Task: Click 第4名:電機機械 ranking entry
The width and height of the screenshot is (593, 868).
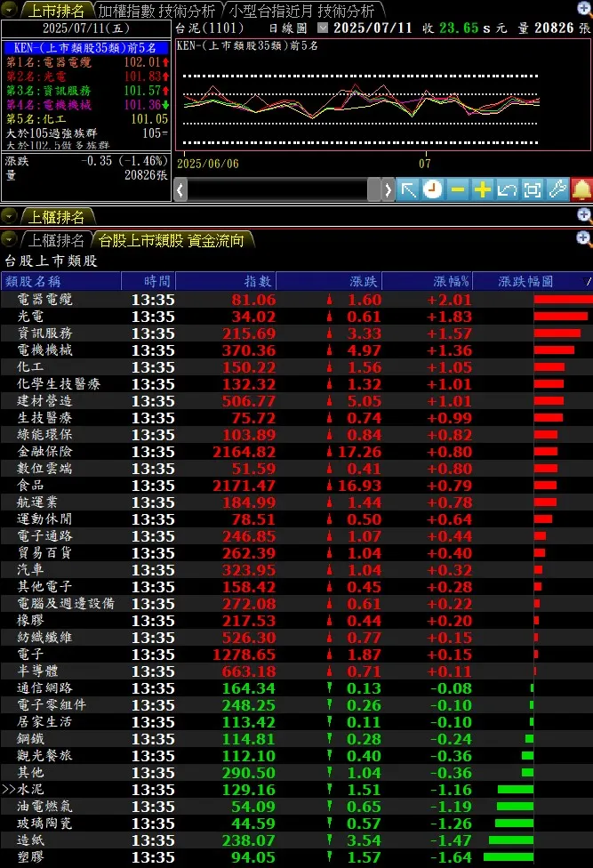Action: pos(86,105)
